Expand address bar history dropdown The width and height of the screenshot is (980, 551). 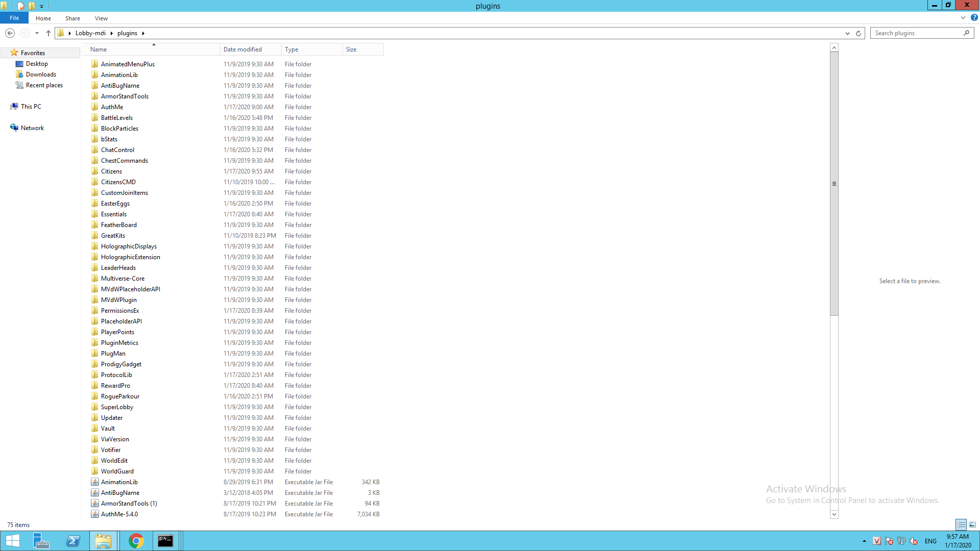click(x=847, y=33)
